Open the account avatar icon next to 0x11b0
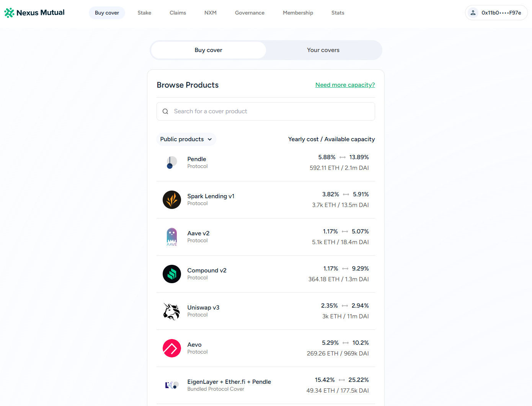 pyautogui.click(x=473, y=13)
